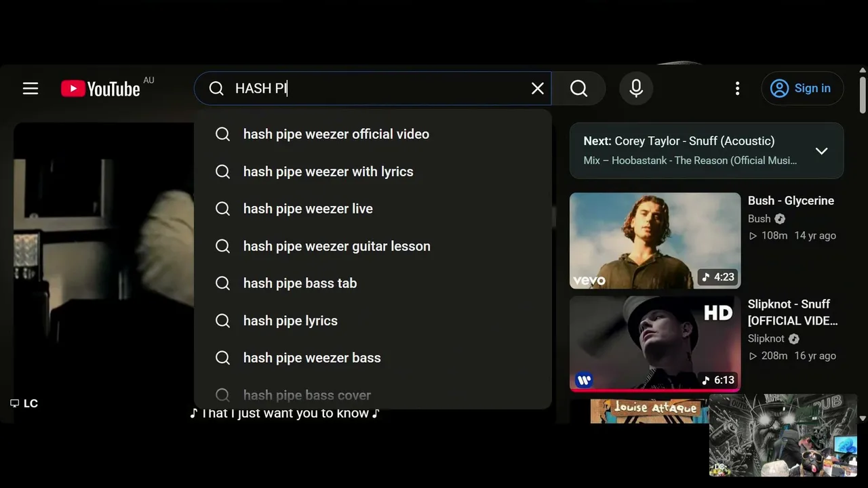Select suggestion 'hash pipe weezer live'
Image resolution: width=868 pixels, height=488 pixels.
(x=373, y=209)
